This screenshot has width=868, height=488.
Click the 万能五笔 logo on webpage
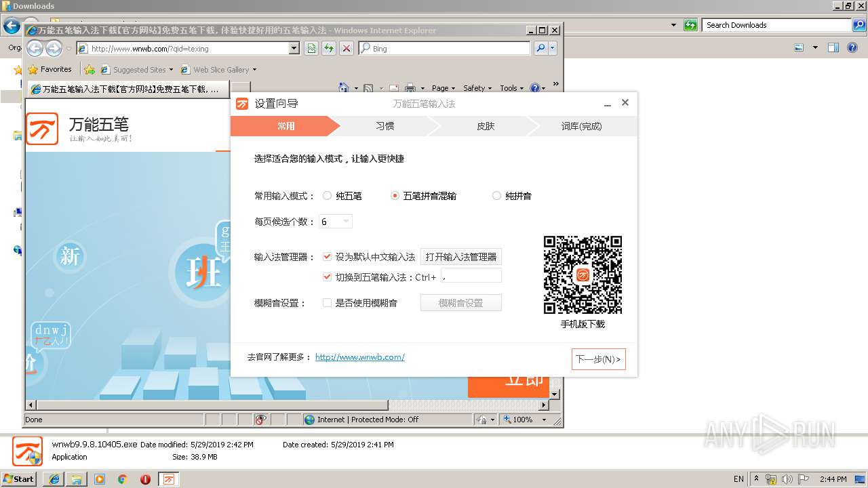42,129
